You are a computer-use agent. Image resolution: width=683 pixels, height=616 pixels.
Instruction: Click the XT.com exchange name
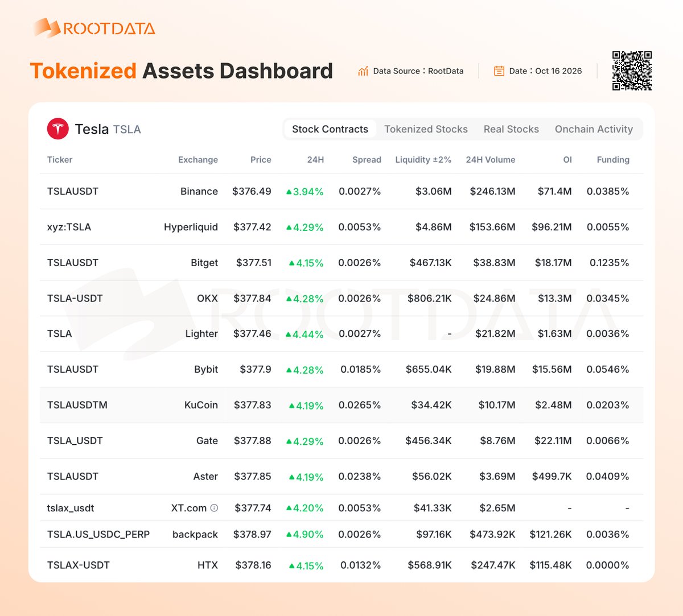click(189, 508)
